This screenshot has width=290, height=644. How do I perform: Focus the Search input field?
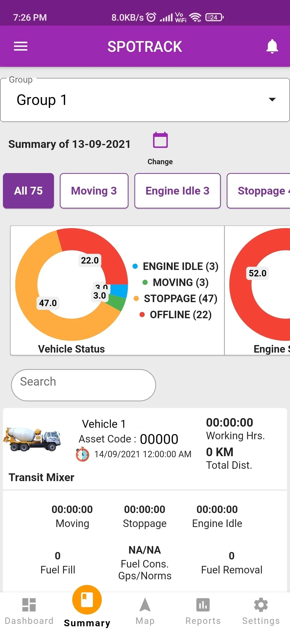[x=84, y=385]
